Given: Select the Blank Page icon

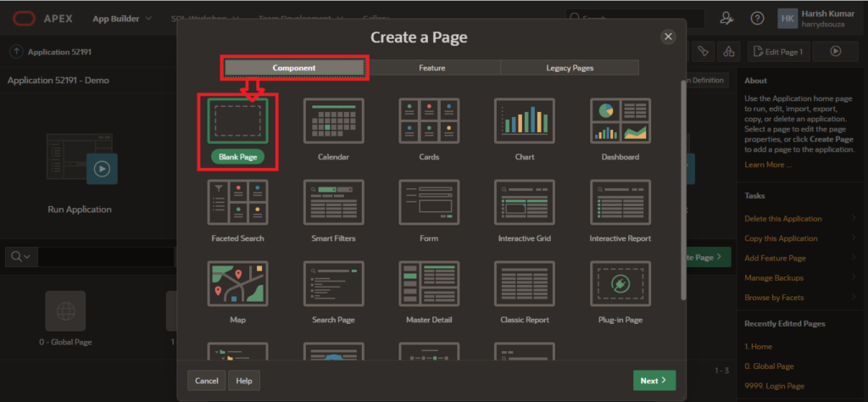Looking at the screenshot, I should 237,120.
